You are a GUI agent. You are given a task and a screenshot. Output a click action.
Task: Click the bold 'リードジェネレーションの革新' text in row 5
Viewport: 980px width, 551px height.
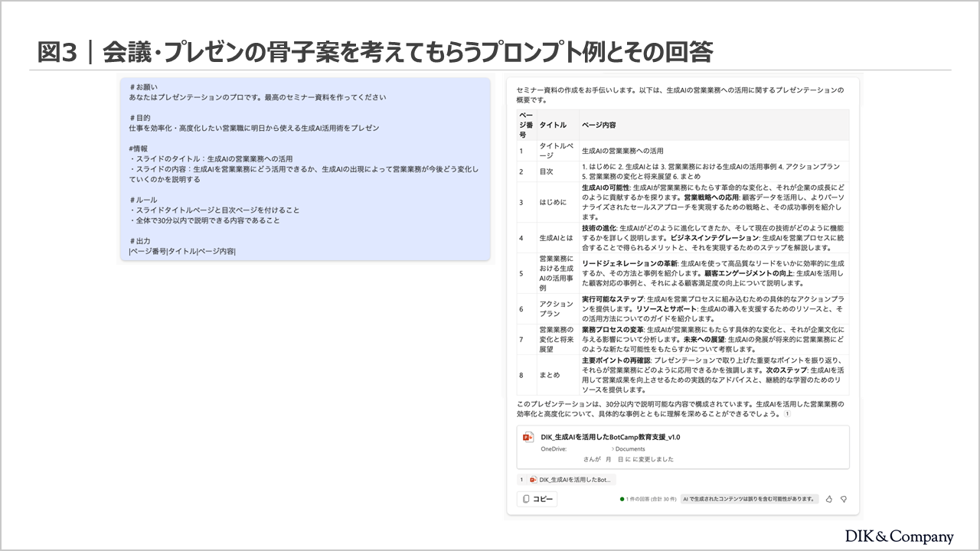tap(629, 263)
